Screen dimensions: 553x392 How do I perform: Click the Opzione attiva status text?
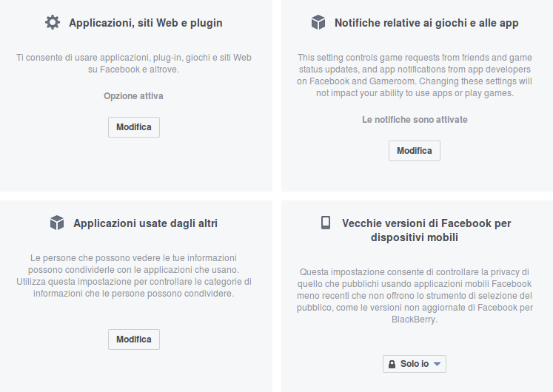(133, 95)
